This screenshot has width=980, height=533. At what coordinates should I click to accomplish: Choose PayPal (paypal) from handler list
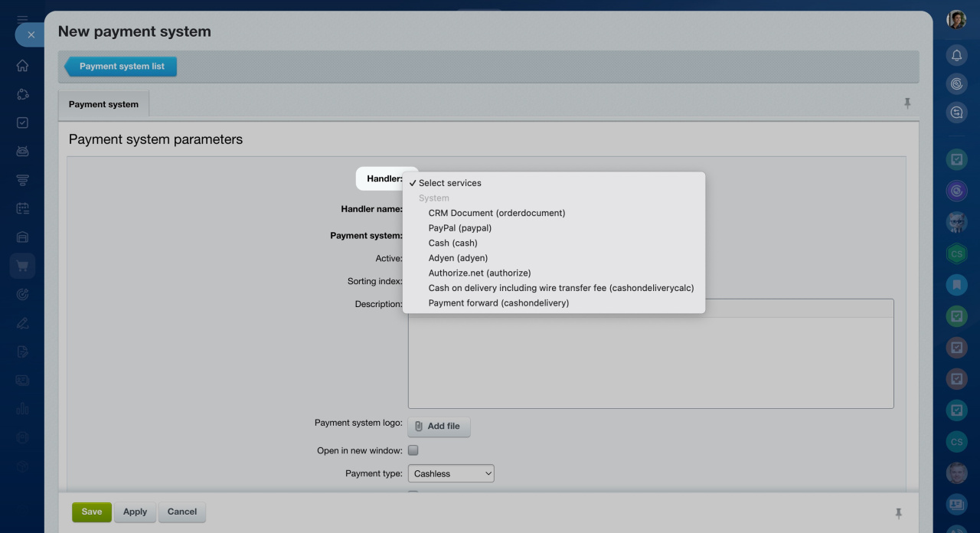(x=459, y=228)
